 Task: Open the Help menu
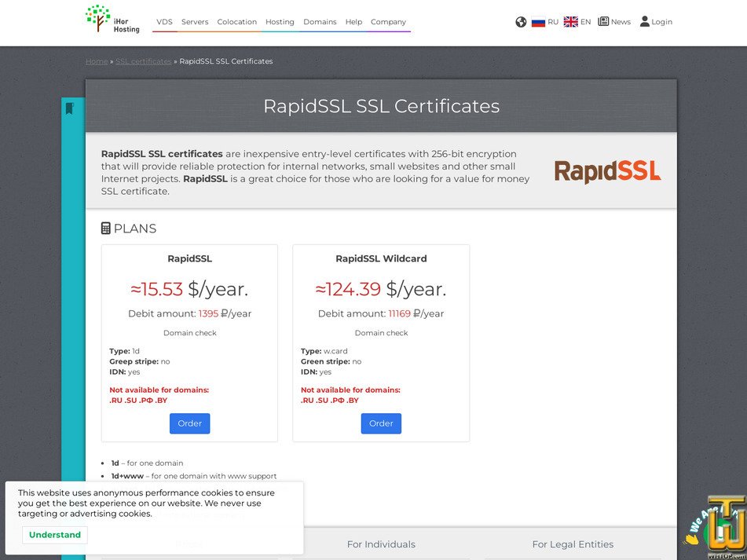(353, 22)
